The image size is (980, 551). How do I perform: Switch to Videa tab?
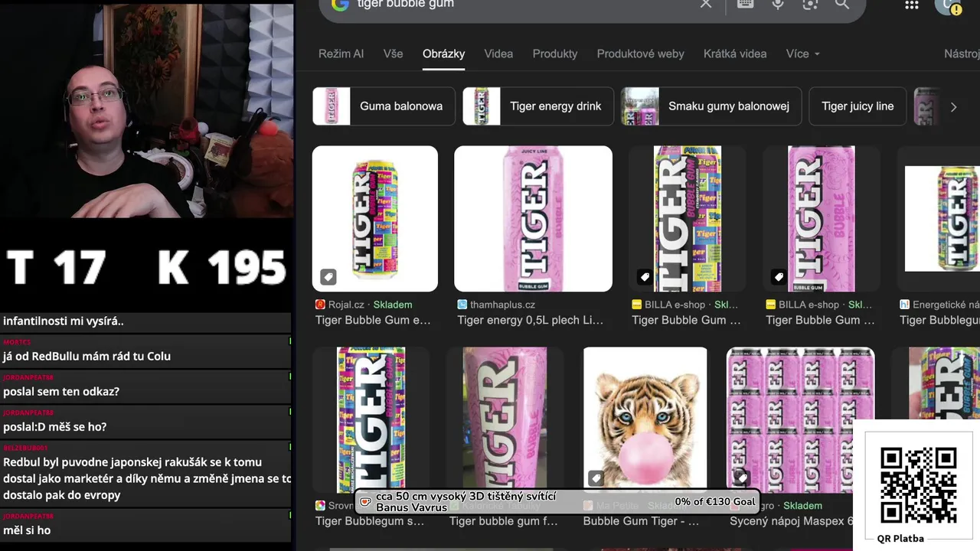(498, 54)
